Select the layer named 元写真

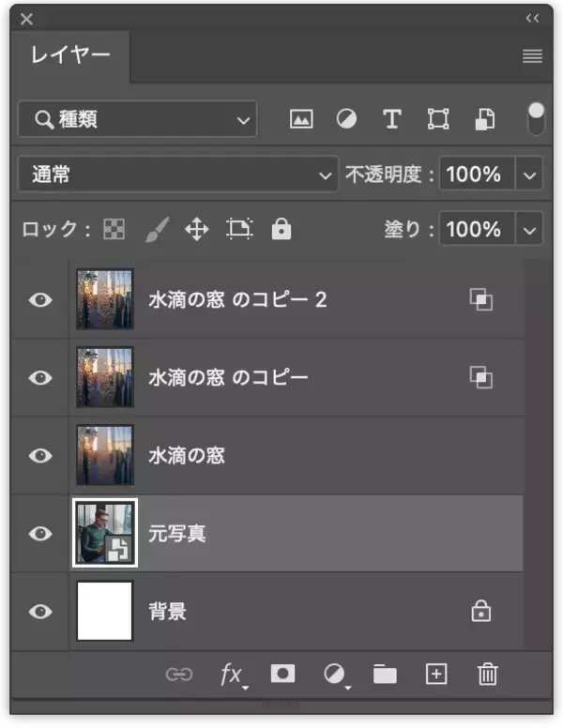coord(177,534)
